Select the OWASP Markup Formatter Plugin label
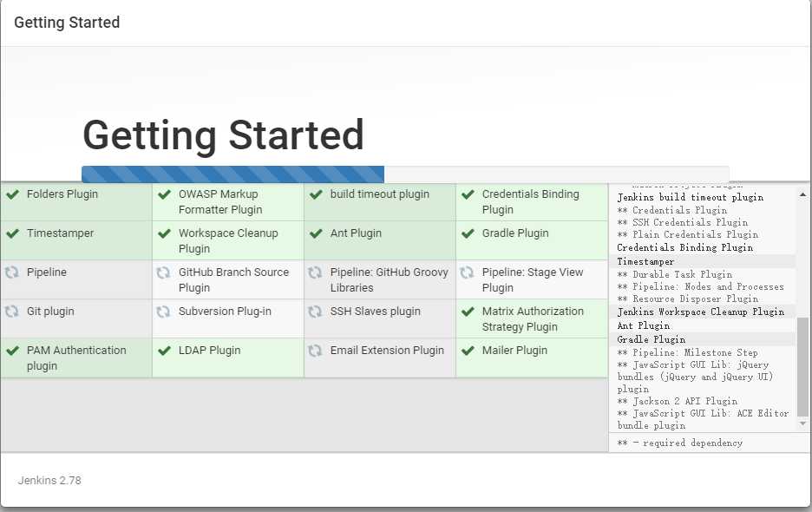812x512 pixels. coord(220,202)
